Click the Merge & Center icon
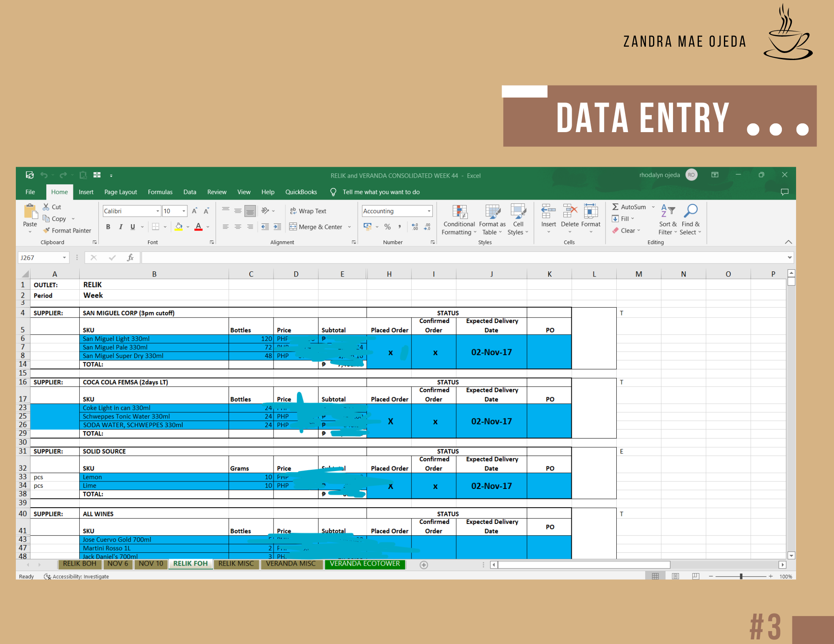This screenshot has height=644, width=834. pos(293,227)
